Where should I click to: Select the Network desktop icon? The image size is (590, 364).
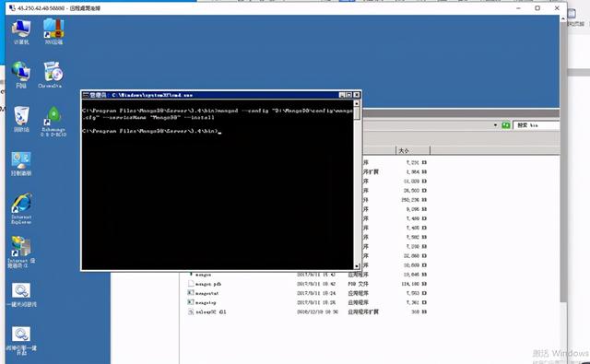[x=21, y=75]
